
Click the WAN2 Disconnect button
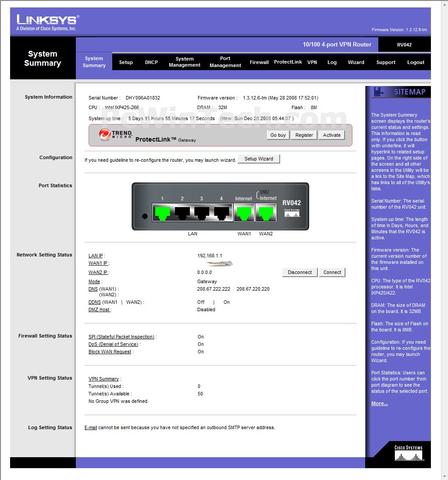(x=300, y=273)
